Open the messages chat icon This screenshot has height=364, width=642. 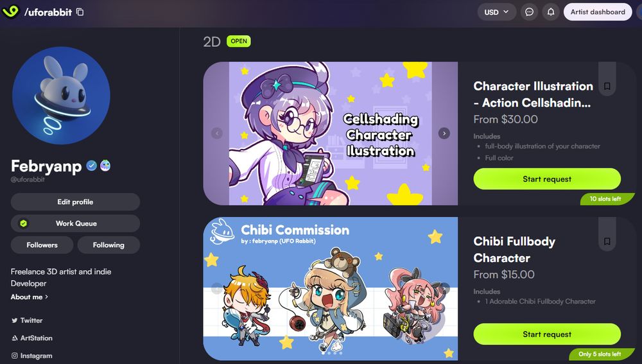(x=529, y=12)
